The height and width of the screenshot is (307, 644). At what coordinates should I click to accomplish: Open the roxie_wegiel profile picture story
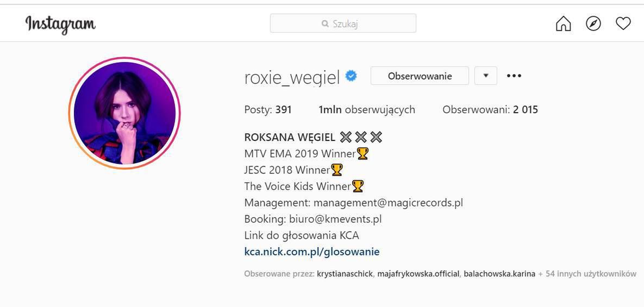tap(124, 113)
